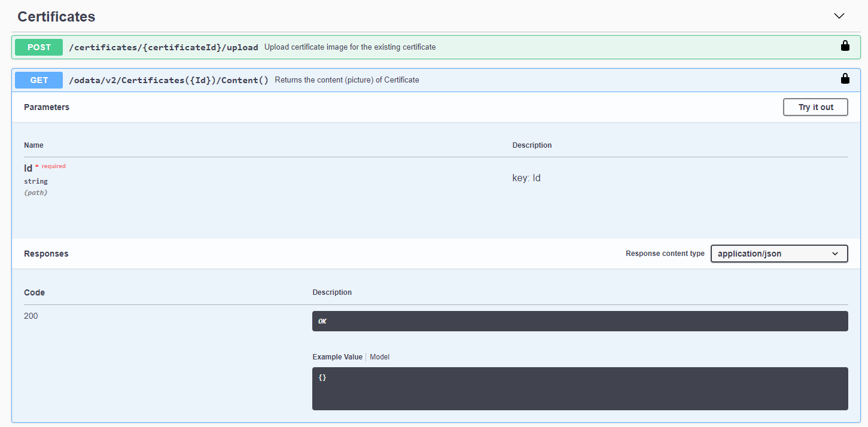Open the Response content type dropdown
The image size is (868, 427).
click(x=778, y=254)
